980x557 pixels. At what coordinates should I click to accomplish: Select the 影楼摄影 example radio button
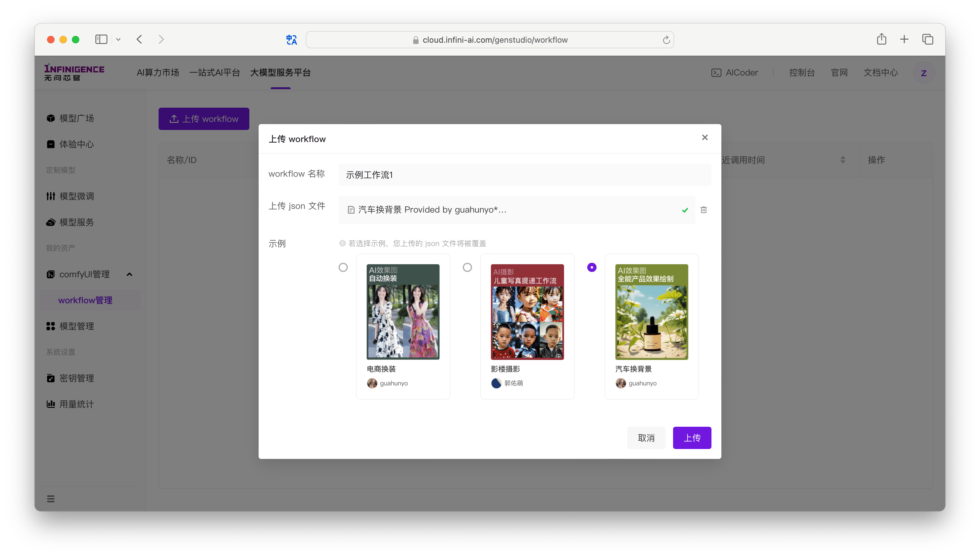click(467, 267)
